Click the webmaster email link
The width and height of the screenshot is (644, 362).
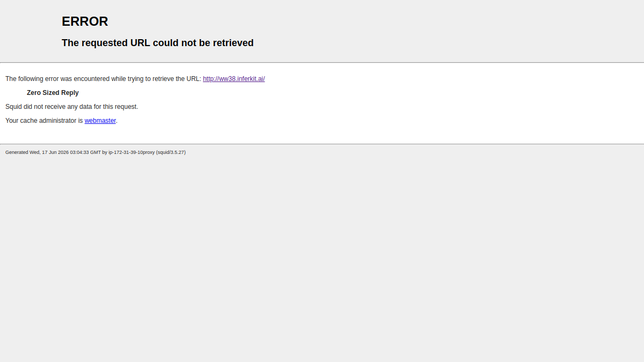pyautogui.click(x=100, y=121)
